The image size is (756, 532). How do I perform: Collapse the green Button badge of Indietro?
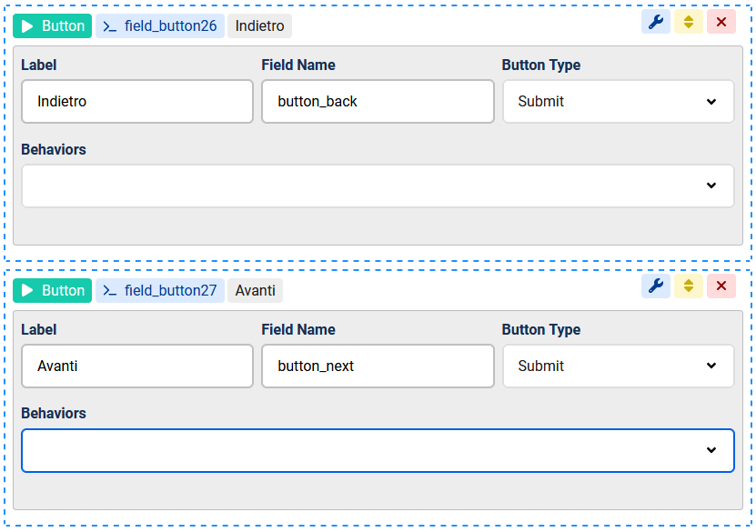[52, 26]
